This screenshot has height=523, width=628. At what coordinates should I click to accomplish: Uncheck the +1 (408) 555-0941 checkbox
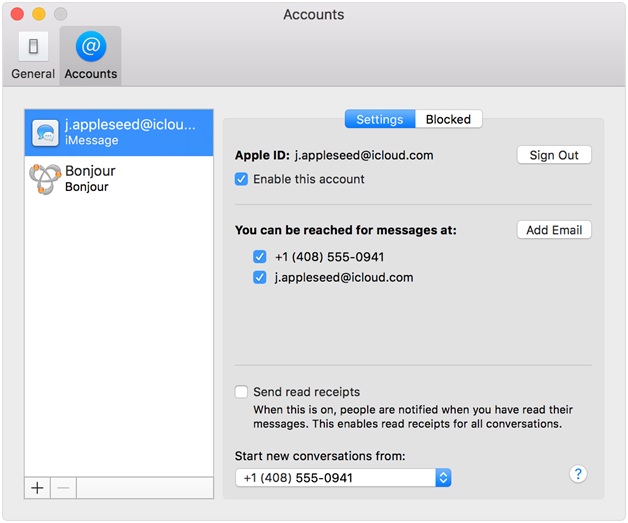(260, 257)
